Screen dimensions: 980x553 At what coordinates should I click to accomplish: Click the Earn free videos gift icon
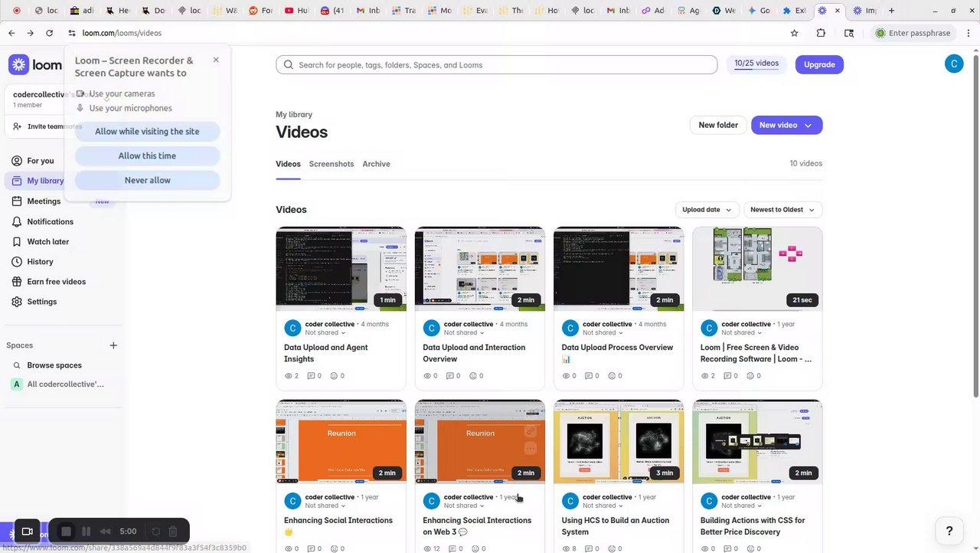(17, 282)
